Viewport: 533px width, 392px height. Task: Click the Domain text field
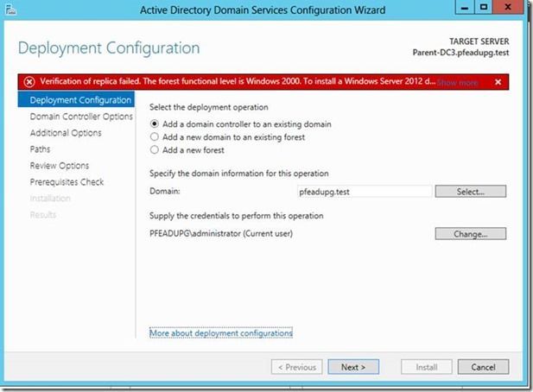[x=365, y=192]
